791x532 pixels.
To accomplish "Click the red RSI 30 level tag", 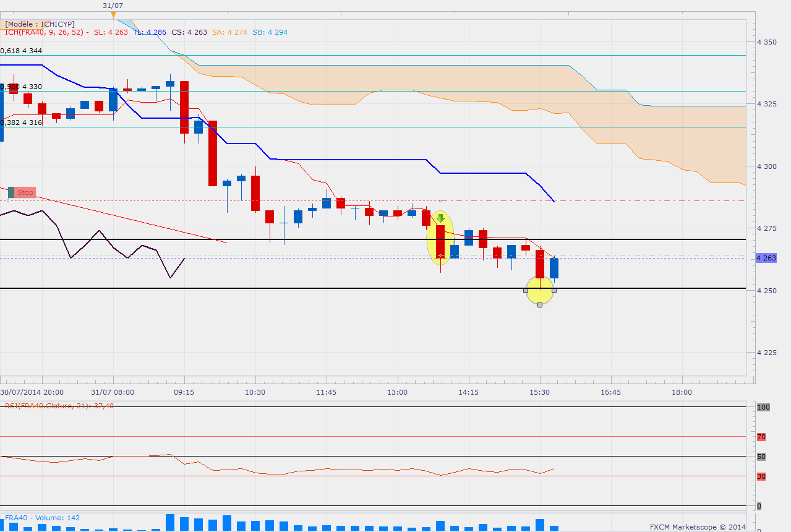I will coord(761,476).
